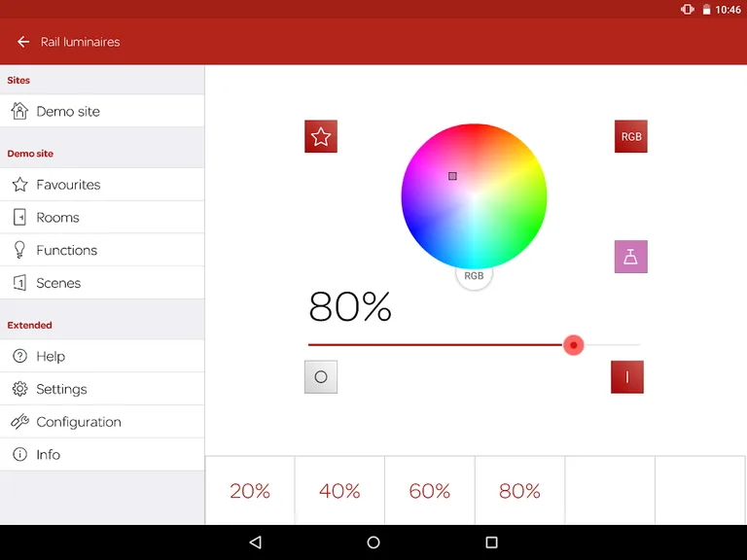747x560 pixels.
Task: Select the 80% brightness preset
Action: (519, 490)
